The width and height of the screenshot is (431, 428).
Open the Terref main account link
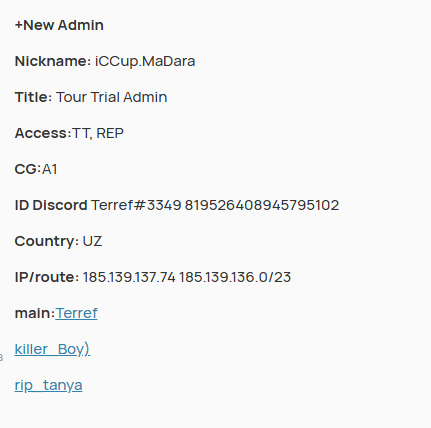pyautogui.click(x=76, y=313)
